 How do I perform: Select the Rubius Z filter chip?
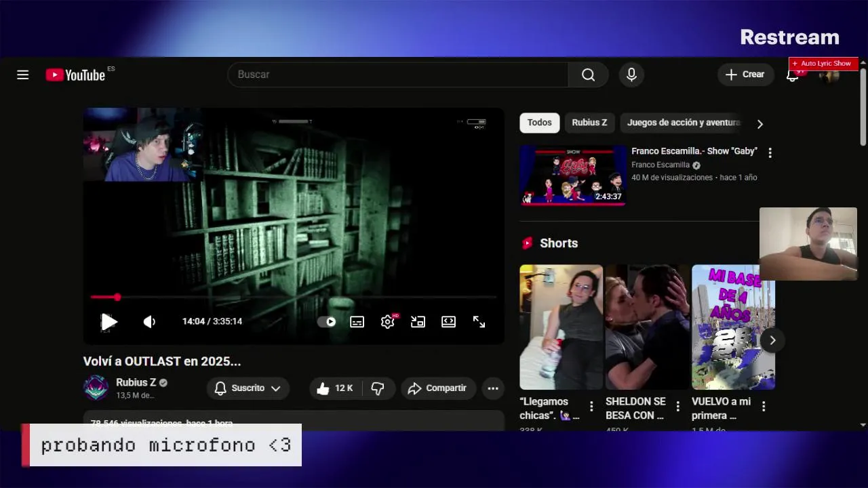coord(589,123)
